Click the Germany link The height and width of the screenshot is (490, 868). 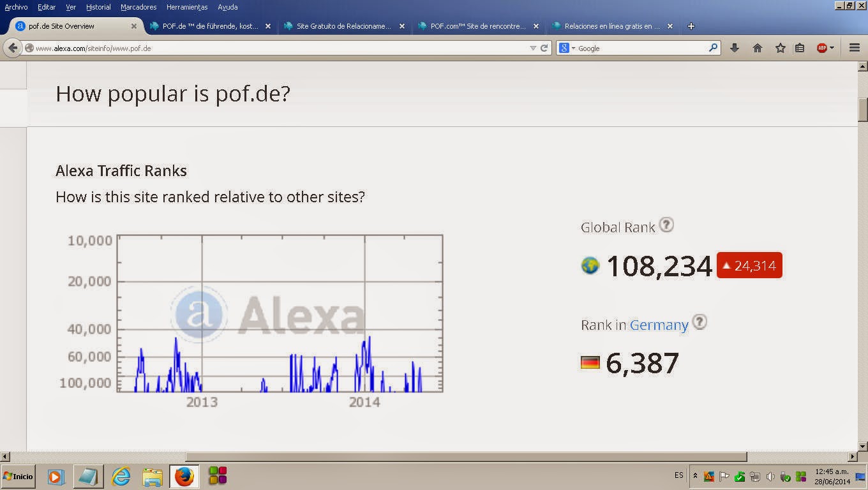click(659, 325)
